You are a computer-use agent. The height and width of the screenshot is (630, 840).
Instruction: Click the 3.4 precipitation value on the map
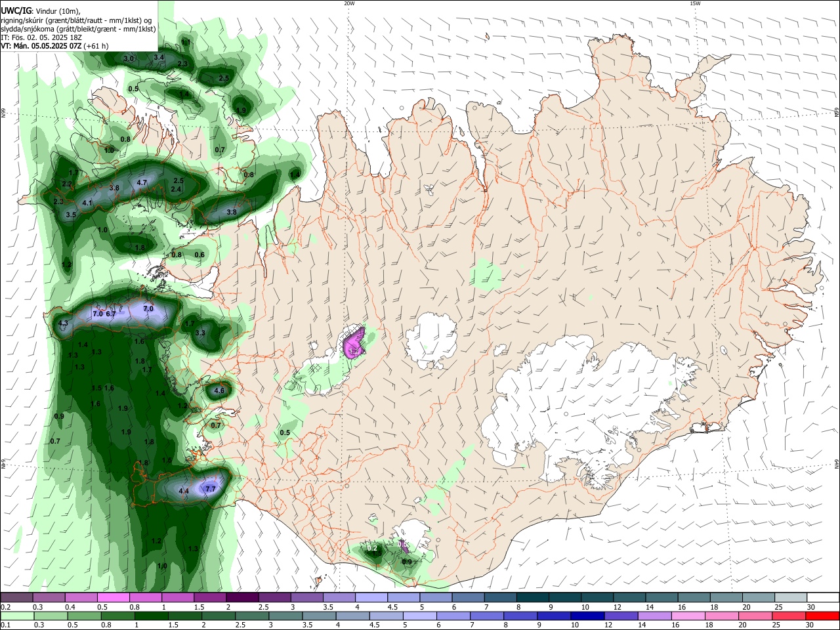click(159, 58)
